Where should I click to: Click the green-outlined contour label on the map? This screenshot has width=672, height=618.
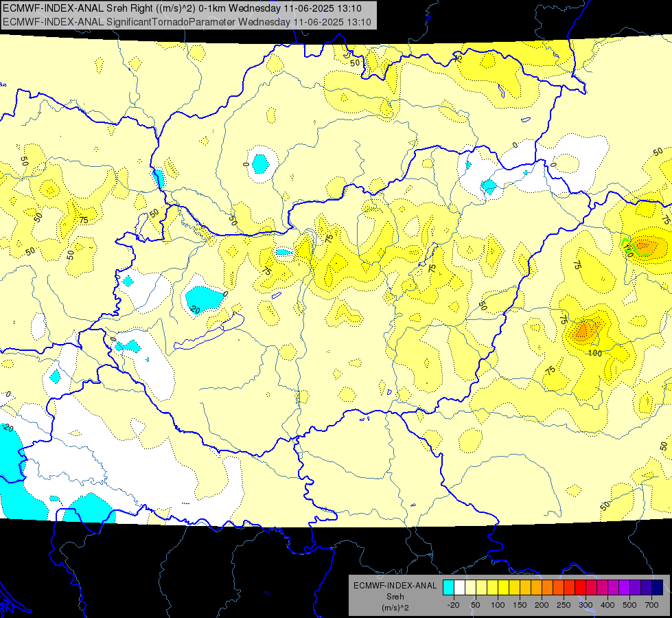coord(629,249)
